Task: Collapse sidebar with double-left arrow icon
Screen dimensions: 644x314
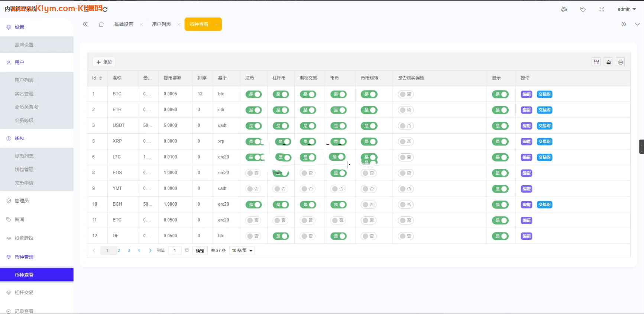Action: (x=85, y=24)
